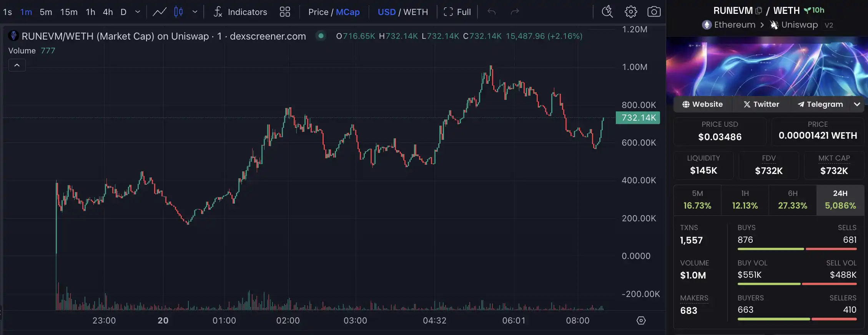Image resolution: width=868 pixels, height=335 pixels.
Task: Select the 5m timeframe
Action: tap(46, 12)
